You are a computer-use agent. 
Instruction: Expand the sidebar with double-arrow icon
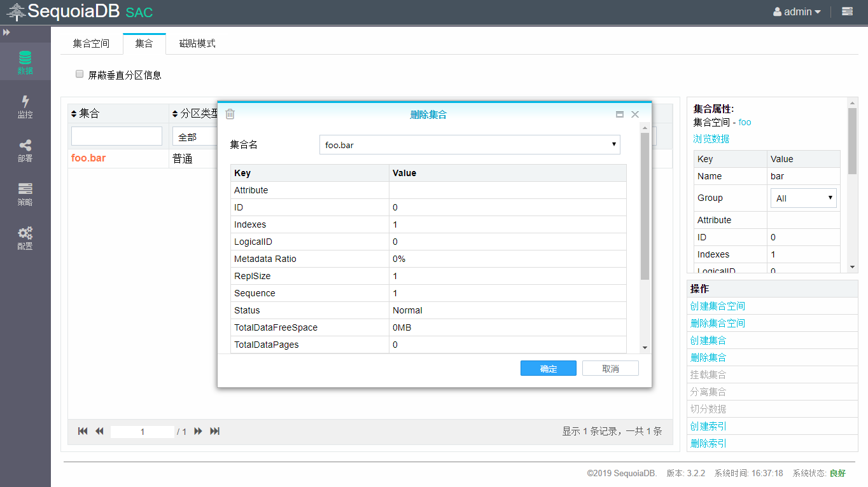(6, 32)
